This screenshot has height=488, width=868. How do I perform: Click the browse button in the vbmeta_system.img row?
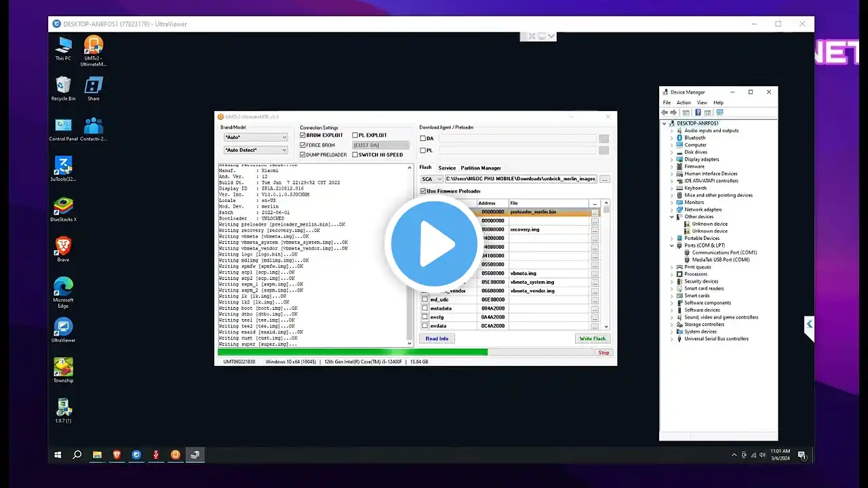595,282
